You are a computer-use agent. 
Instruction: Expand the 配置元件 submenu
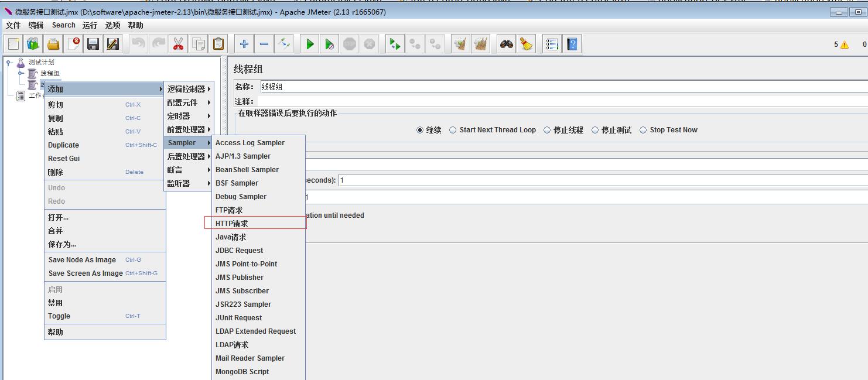[x=189, y=102]
